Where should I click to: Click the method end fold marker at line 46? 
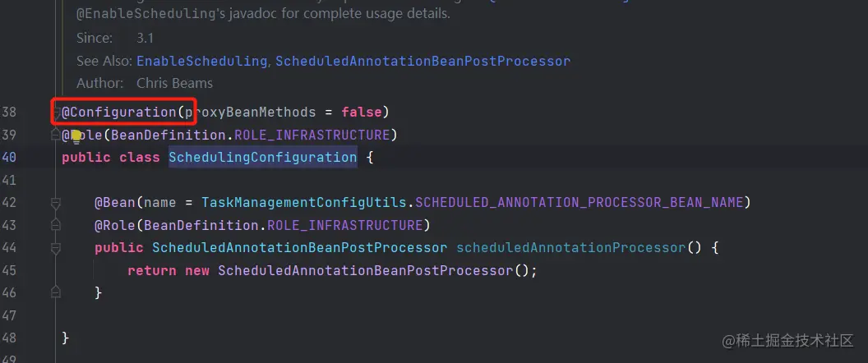[x=55, y=292]
